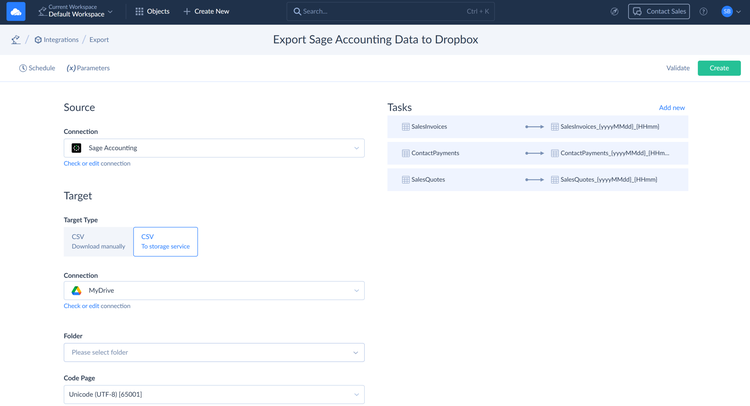Click Sage Accounting connector icon
Screen dimensions: 750x406
[76, 148]
